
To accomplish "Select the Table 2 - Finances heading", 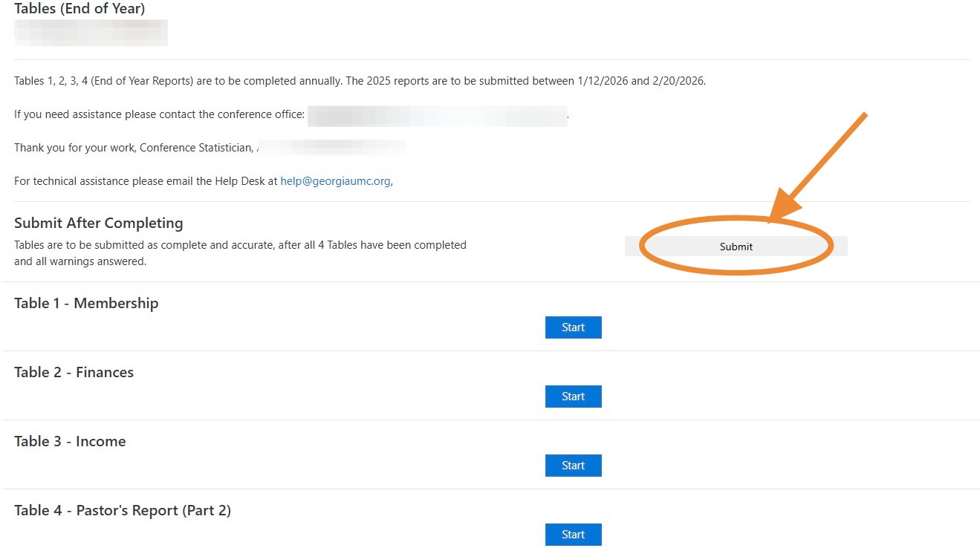I will tap(74, 372).
